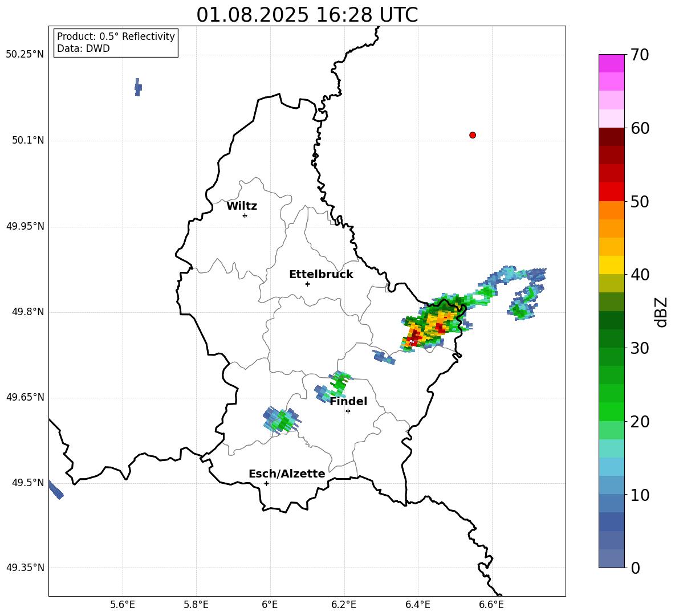
Task: Click the red dot marker northeast of Luxembourg
Action: [x=473, y=135]
